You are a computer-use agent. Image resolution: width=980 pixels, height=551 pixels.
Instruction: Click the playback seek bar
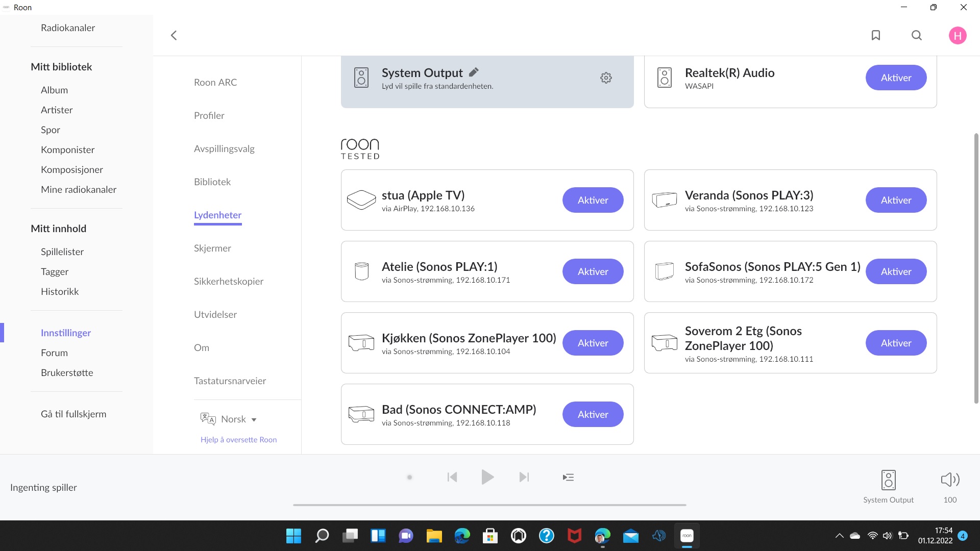point(489,505)
